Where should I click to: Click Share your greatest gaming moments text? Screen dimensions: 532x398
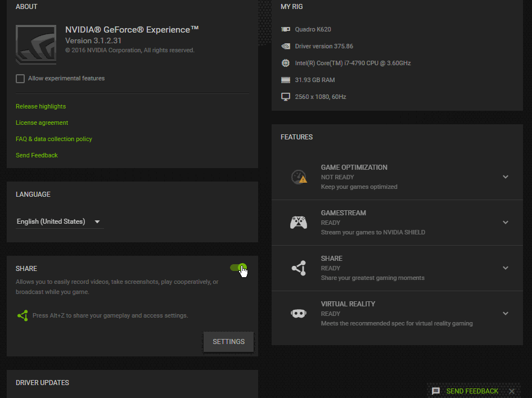(x=372, y=278)
